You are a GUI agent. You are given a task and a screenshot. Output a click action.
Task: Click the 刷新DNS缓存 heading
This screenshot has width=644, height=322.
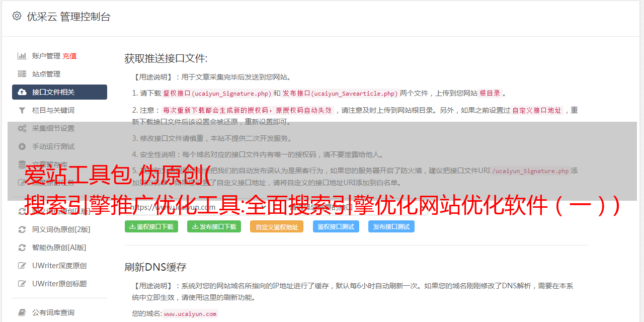155,267
